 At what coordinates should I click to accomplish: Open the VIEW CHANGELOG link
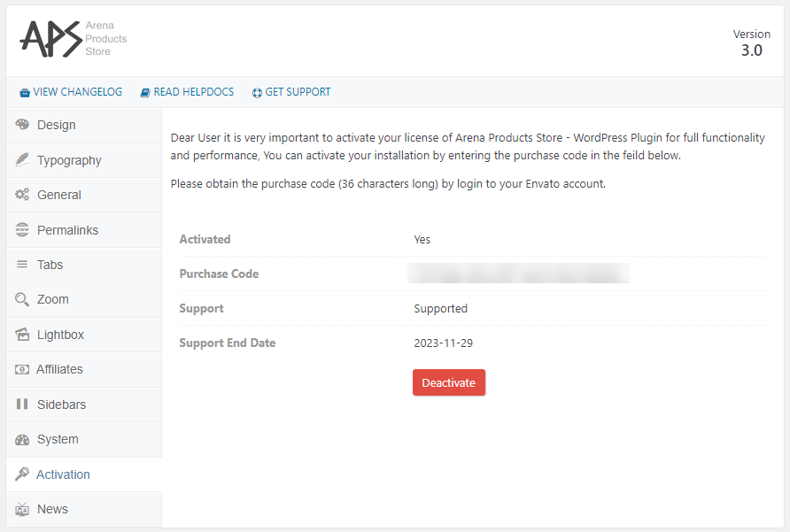[x=71, y=92]
